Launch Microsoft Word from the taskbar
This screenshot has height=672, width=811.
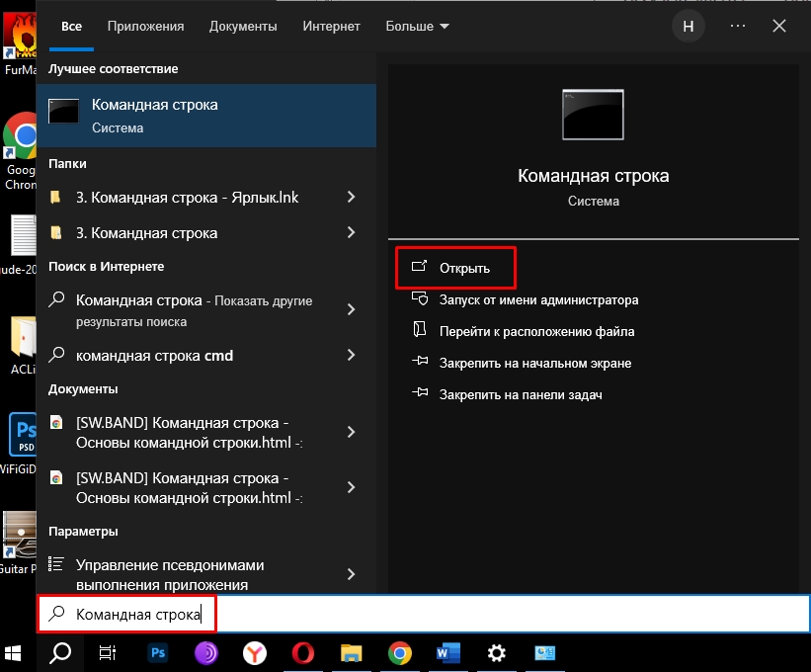448,652
